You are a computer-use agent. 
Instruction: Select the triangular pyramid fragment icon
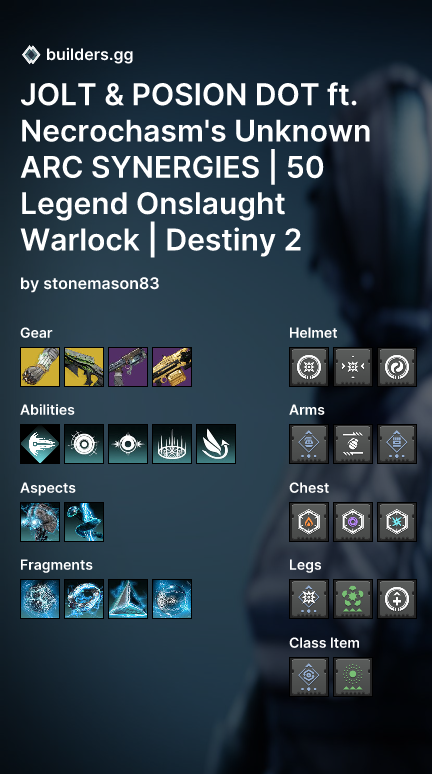point(128,599)
